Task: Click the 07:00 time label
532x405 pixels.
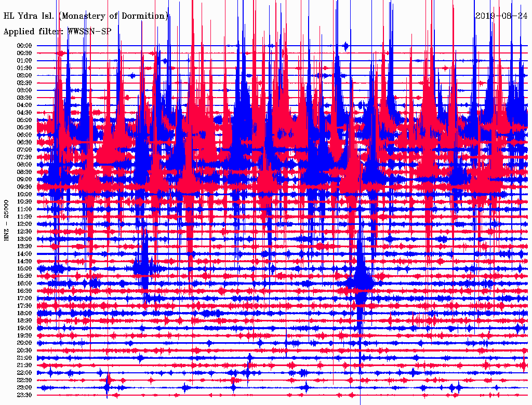Action: 24,150
